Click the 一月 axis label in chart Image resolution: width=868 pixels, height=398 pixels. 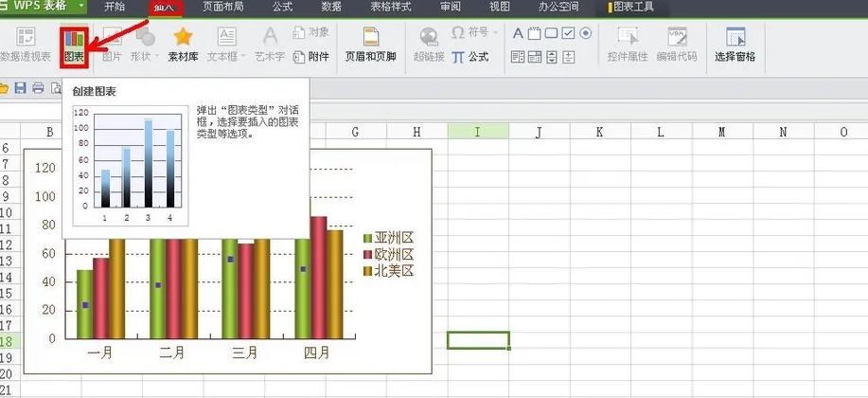pos(99,353)
